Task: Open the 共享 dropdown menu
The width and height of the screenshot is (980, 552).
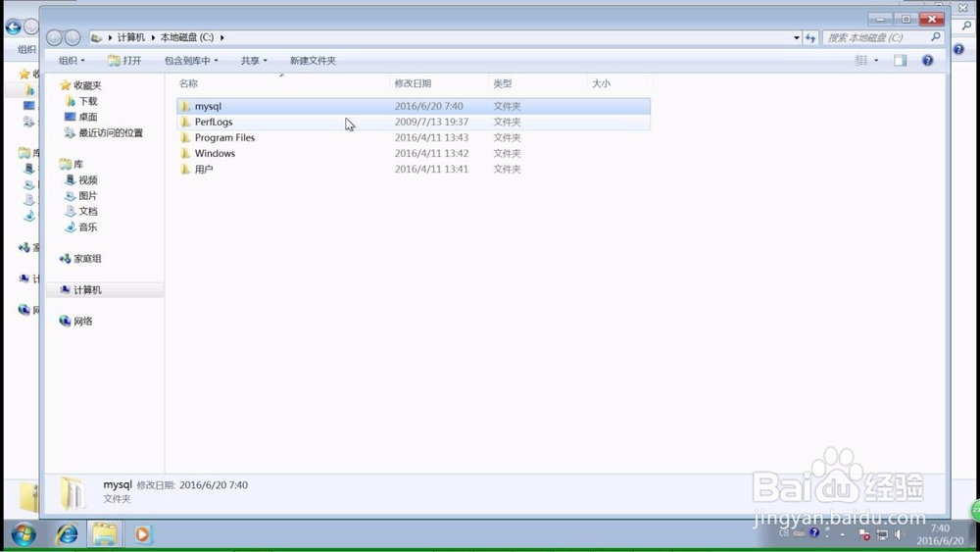Action: [x=254, y=61]
